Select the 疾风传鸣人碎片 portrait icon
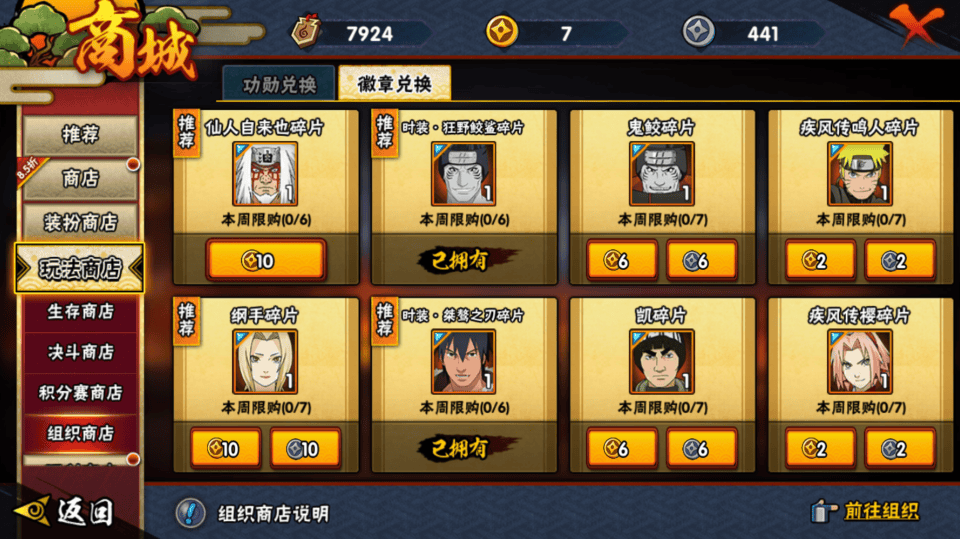Screen dimensions: 960x539 point(860,174)
